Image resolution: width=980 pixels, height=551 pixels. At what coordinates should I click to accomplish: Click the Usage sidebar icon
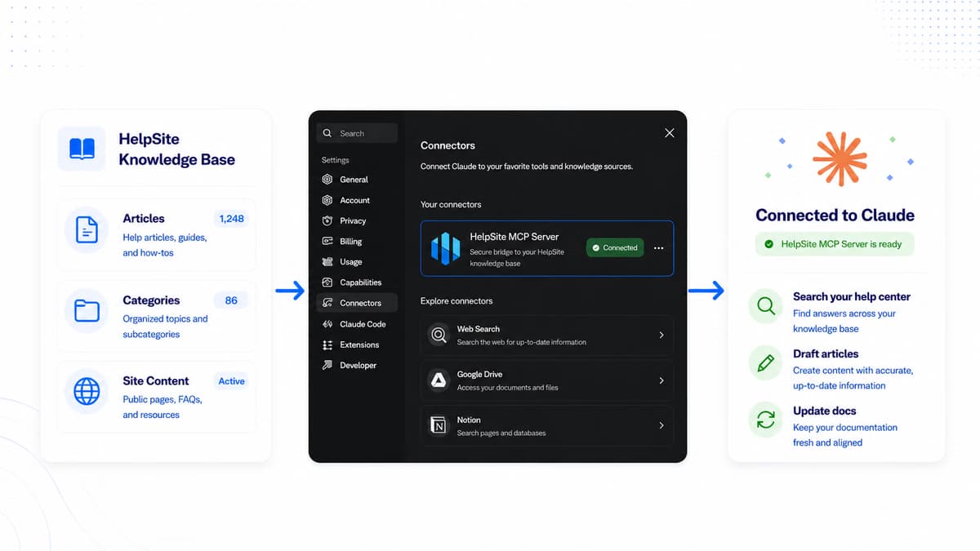click(x=327, y=262)
